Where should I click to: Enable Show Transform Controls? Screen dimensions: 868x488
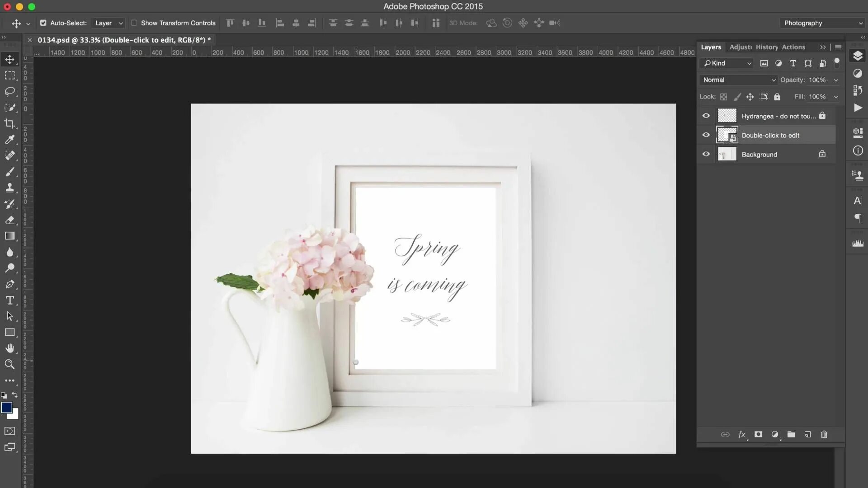[134, 23]
